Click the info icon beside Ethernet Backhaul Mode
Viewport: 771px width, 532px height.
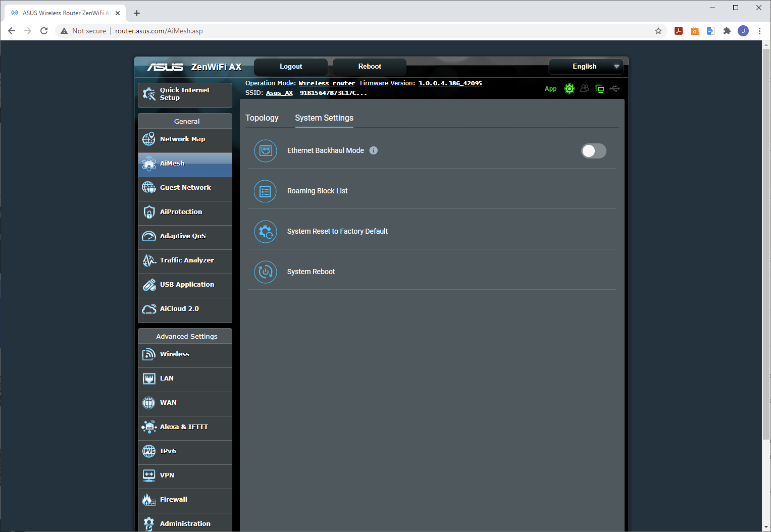(374, 150)
